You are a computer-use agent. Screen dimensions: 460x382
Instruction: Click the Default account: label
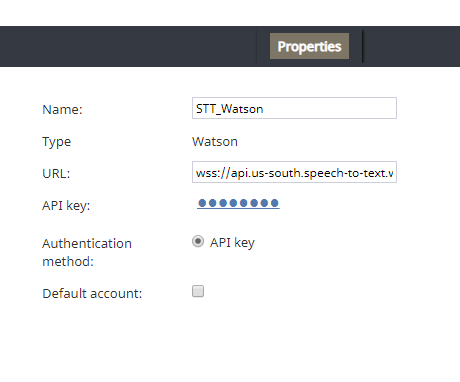[x=92, y=293]
